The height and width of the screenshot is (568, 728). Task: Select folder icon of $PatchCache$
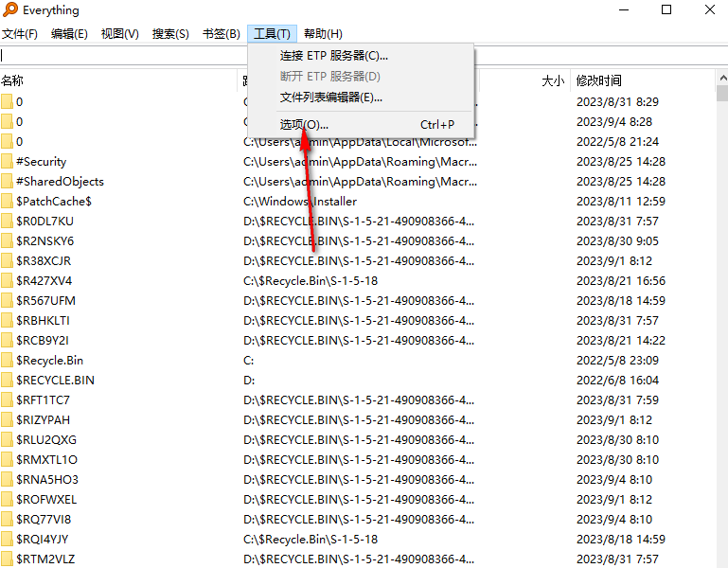[7, 202]
